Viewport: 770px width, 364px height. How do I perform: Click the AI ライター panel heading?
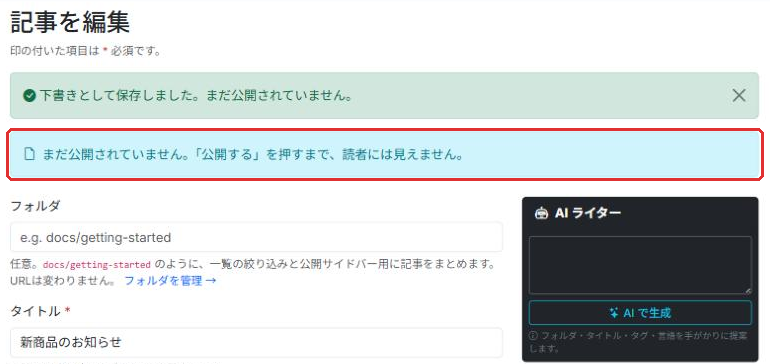588,213
